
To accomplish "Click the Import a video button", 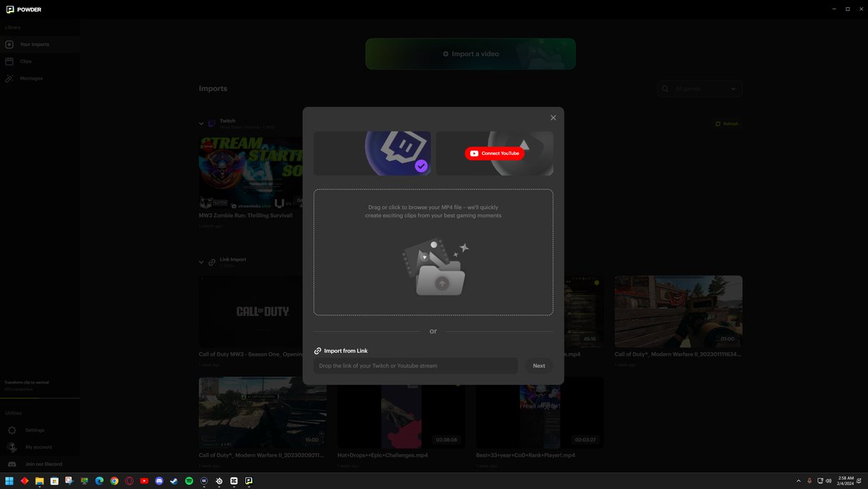I will click(470, 54).
